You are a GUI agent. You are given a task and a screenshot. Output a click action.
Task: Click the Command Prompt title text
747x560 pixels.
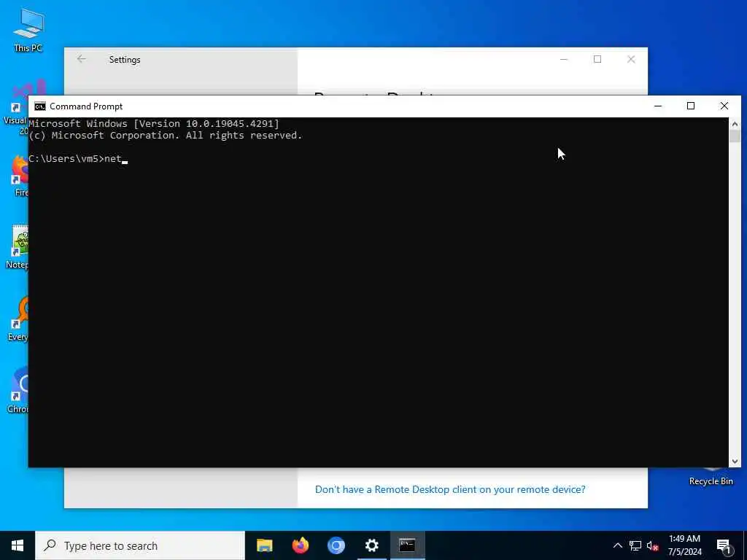tap(86, 106)
